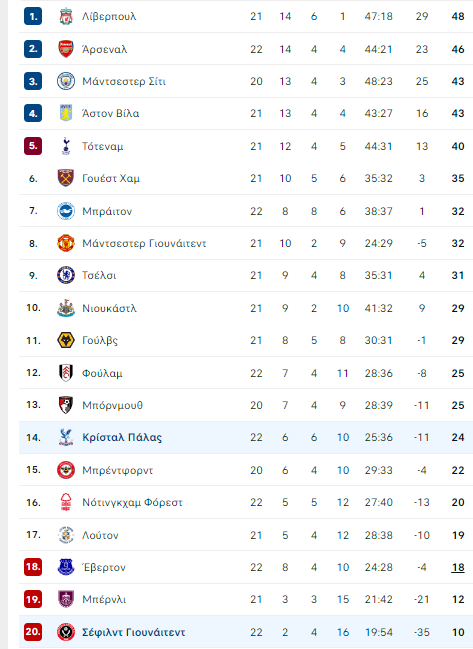Click the underlined 18 points for Έβερτον
Screen dimensions: 473x649
(458, 567)
